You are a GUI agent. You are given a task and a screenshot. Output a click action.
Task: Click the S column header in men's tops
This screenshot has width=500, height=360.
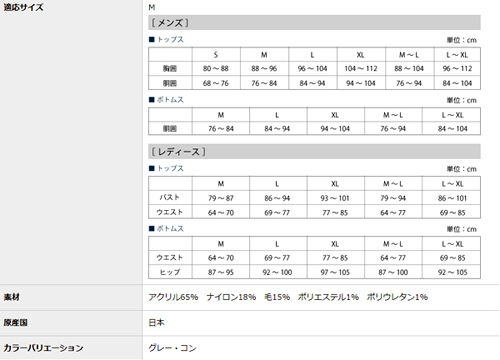(x=216, y=55)
